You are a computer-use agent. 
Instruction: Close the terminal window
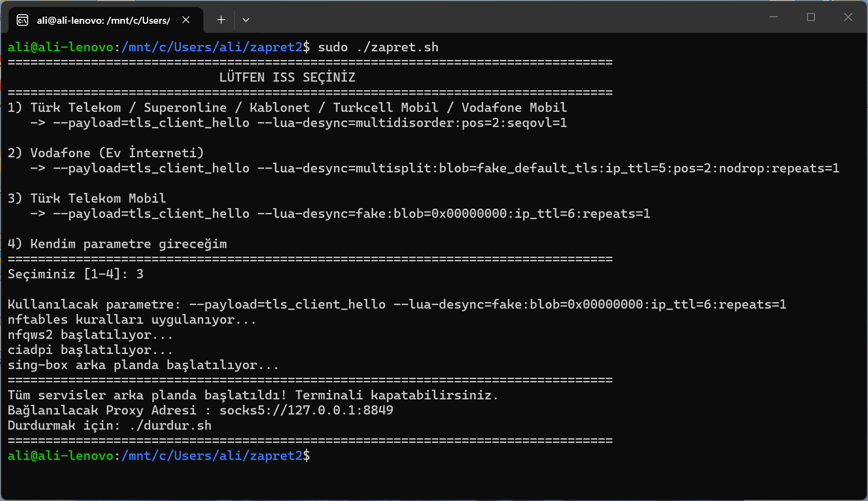click(848, 17)
